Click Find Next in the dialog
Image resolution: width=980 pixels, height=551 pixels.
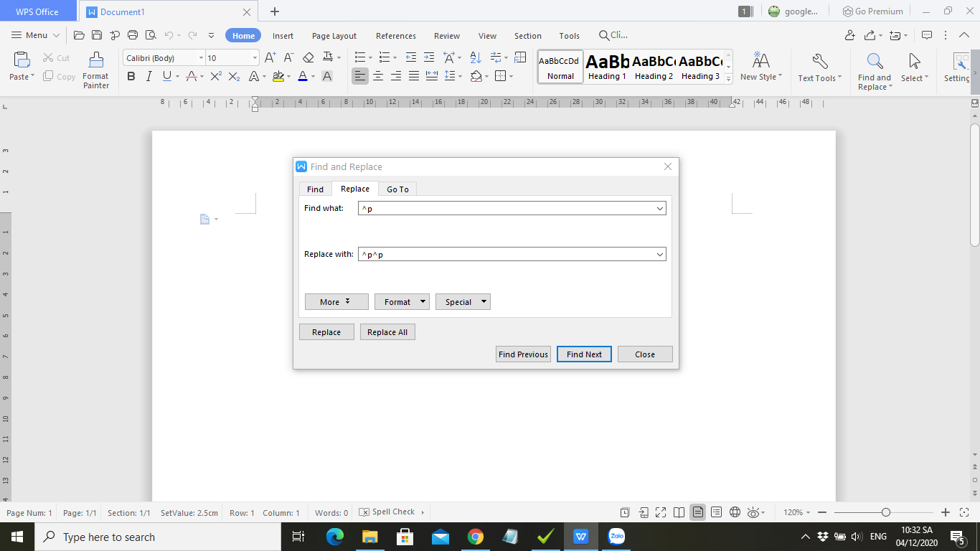(584, 354)
